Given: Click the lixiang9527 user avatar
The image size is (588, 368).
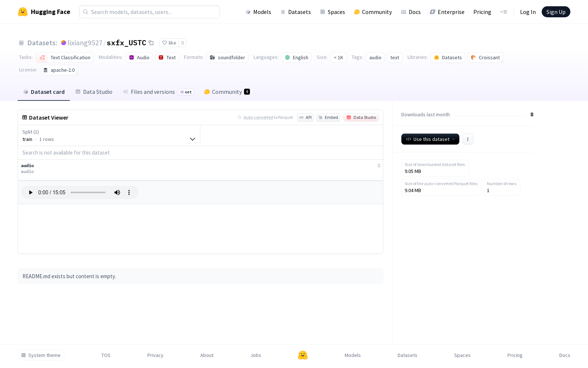Looking at the screenshot, I should (64, 43).
